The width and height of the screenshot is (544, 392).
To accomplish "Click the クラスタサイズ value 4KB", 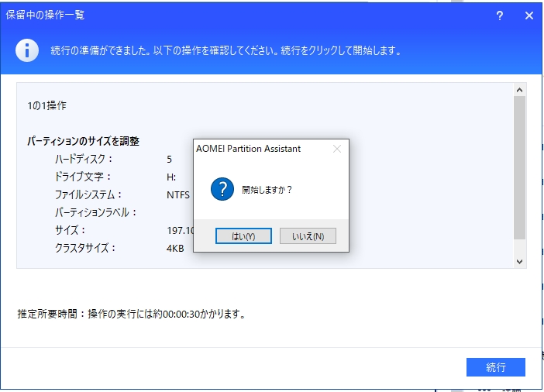I will 175,249.
